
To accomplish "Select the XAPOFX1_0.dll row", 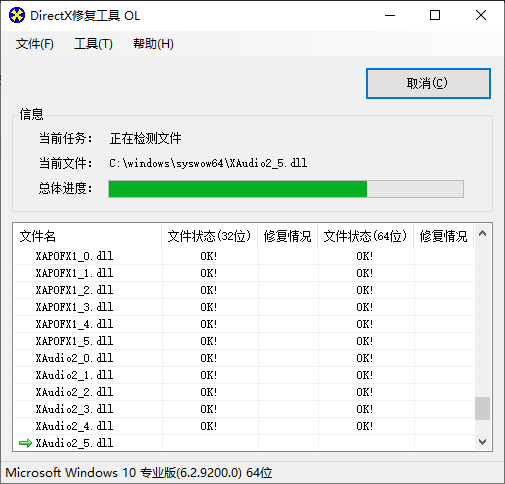I will [244, 256].
